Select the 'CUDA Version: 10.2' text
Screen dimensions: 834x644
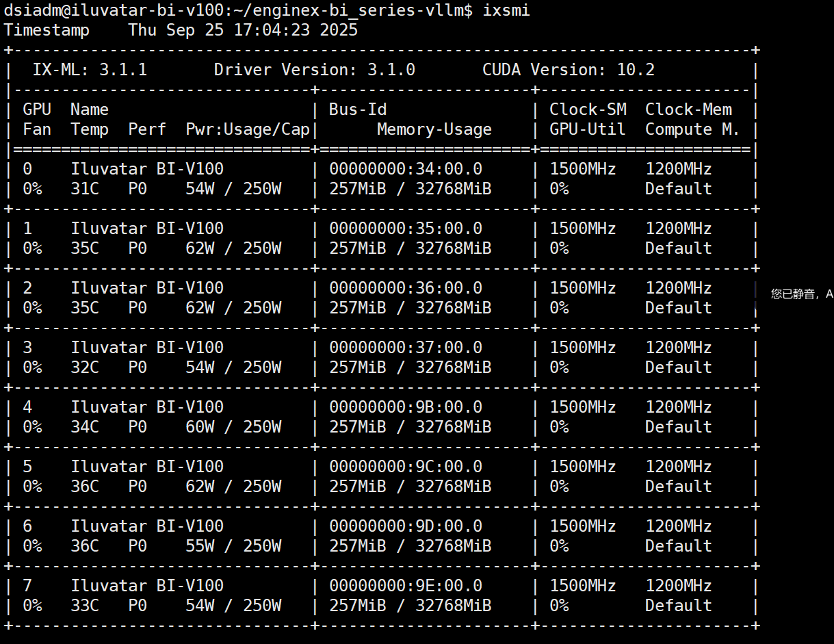tap(569, 70)
